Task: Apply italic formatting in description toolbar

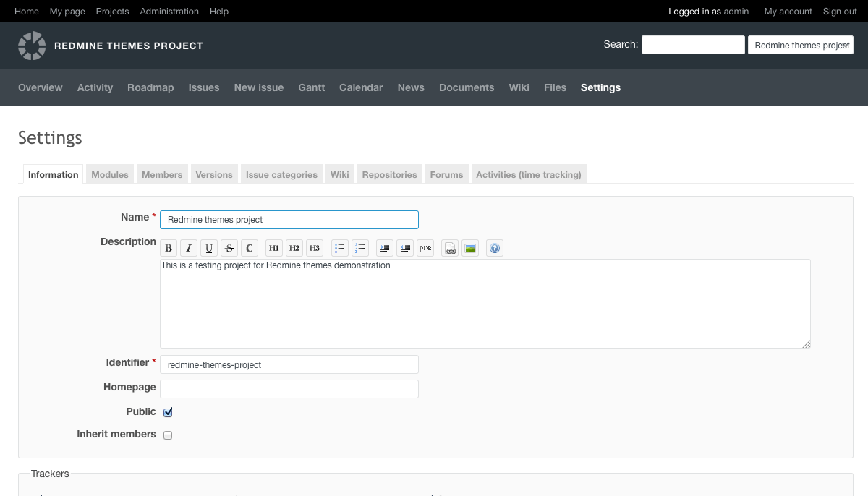Action: [x=189, y=248]
